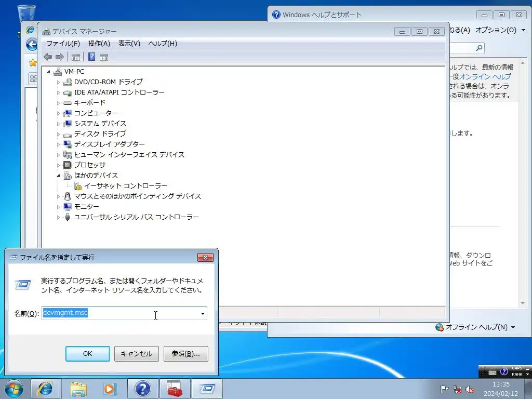Image resolution: width=532 pixels, height=399 pixels.
Task: Select the システム デバイス icon
Action: [68, 124]
